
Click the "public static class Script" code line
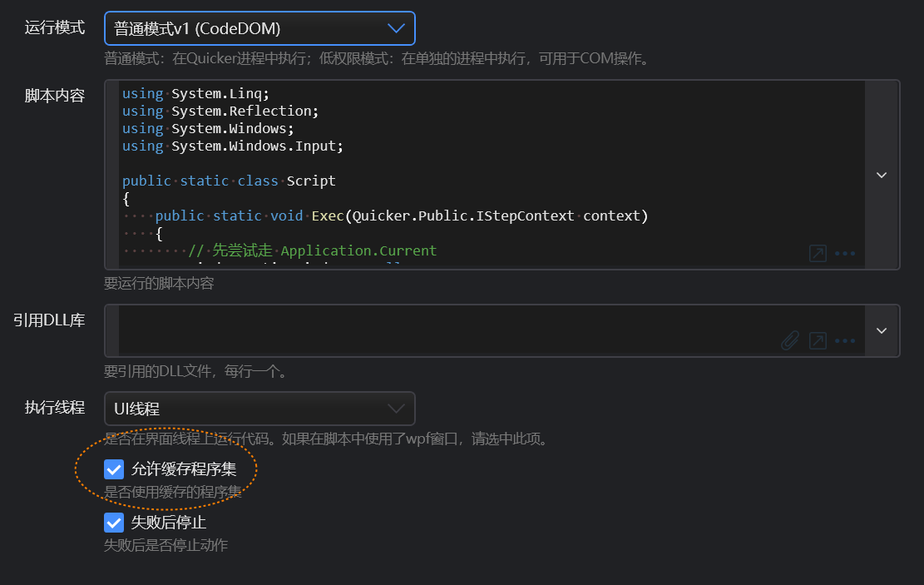tap(229, 181)
